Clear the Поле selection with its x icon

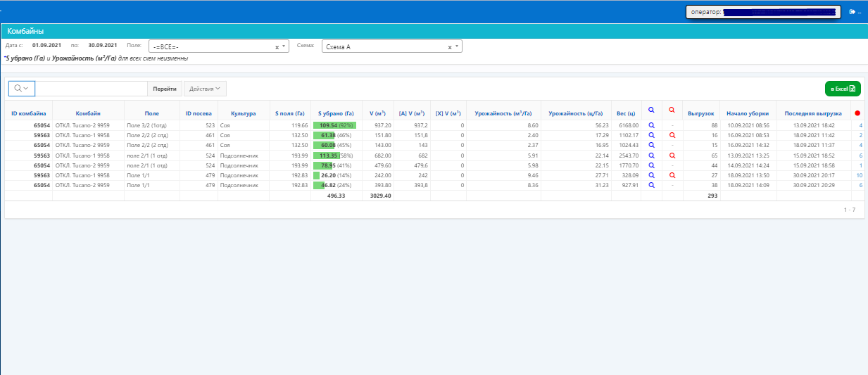pos(277,46)
